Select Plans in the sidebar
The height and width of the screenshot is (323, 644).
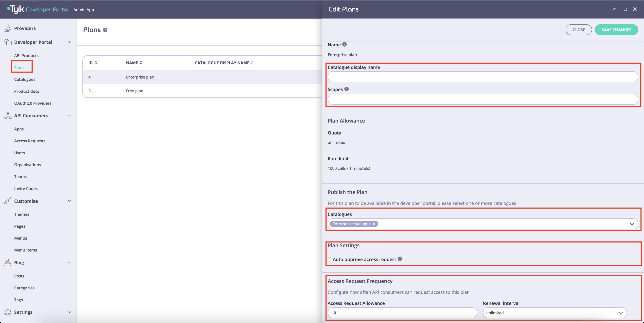(x=19, y=67)
